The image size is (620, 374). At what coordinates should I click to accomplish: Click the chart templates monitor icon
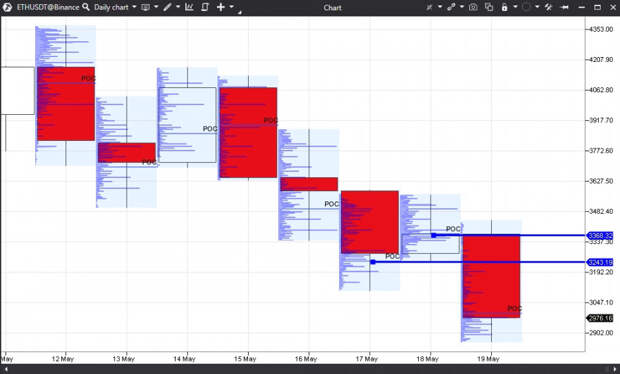146,7
